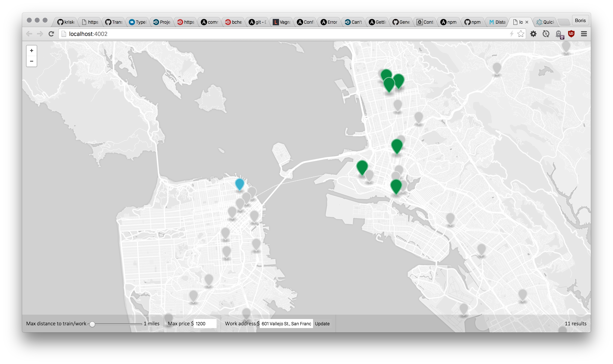
Task: Click the blue work location map marker
Action: pyautogui.click(x=239, y=184)
